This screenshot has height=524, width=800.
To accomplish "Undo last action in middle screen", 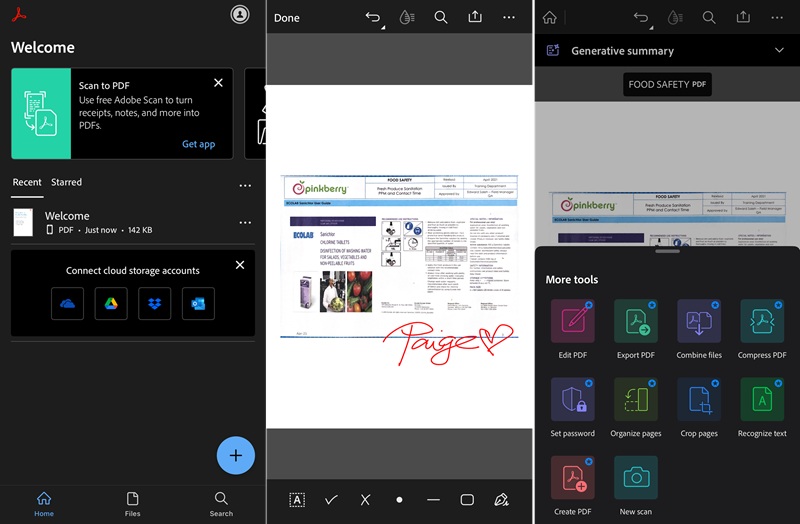I will pyautogui.click(x=374, y=18).
